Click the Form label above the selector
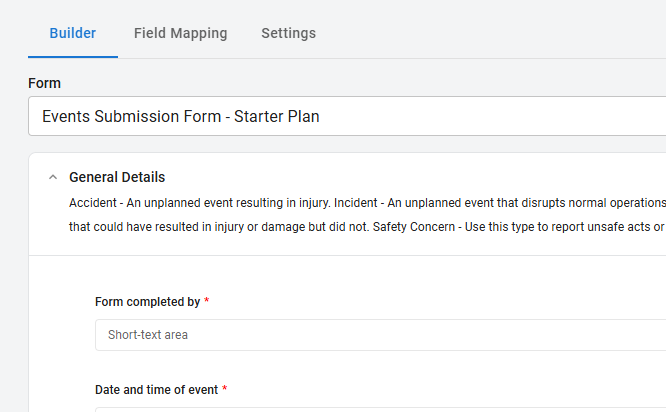The height and width of the screenshot is (412, 666). (44, 83)
